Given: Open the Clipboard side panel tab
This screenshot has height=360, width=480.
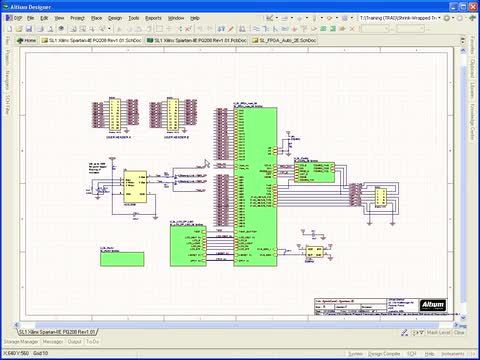Looking at the screenshot, I should [472, 68].
